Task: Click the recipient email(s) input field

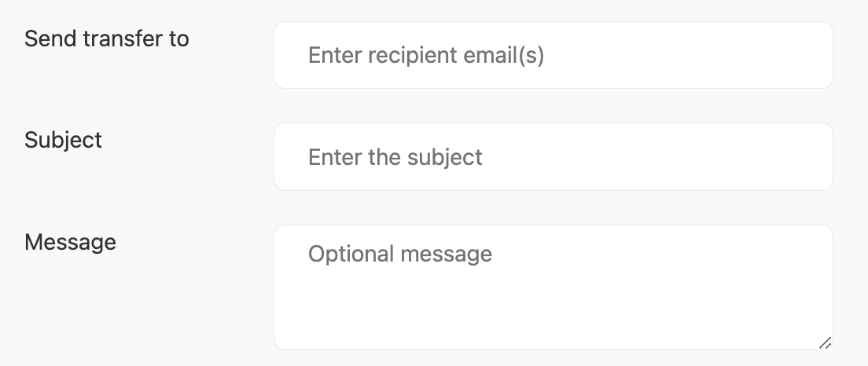Action: [553, 55]
